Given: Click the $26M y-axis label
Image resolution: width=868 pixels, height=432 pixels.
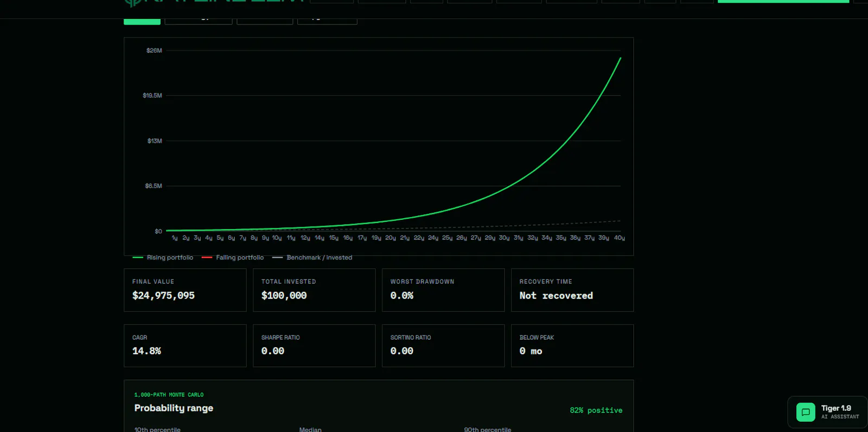Looking at the screenshot, I should (154, 50).
